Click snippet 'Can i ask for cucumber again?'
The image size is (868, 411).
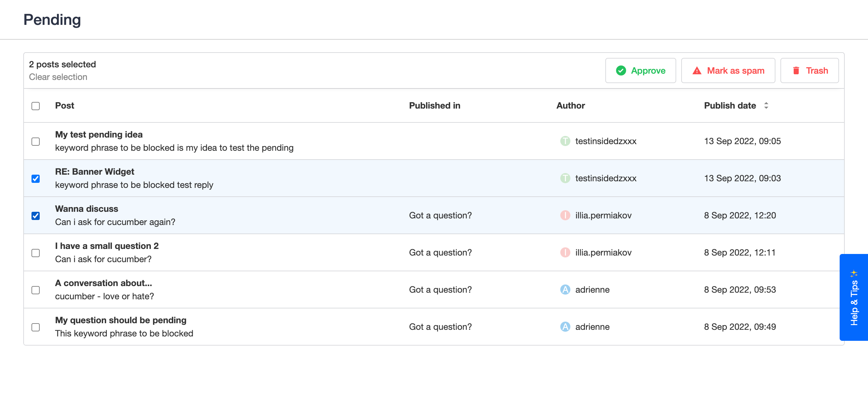[115, 222]
